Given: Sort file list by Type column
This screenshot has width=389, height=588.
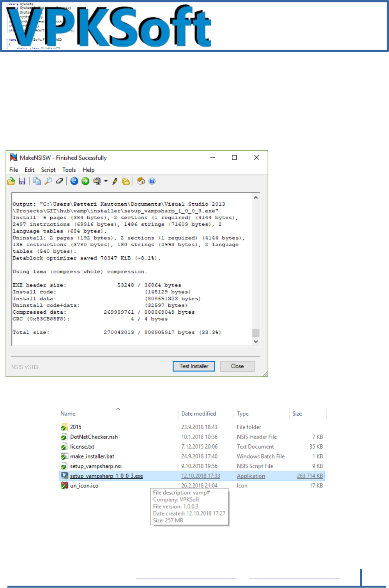Looking at the screenshot, I should pos(242,414).
